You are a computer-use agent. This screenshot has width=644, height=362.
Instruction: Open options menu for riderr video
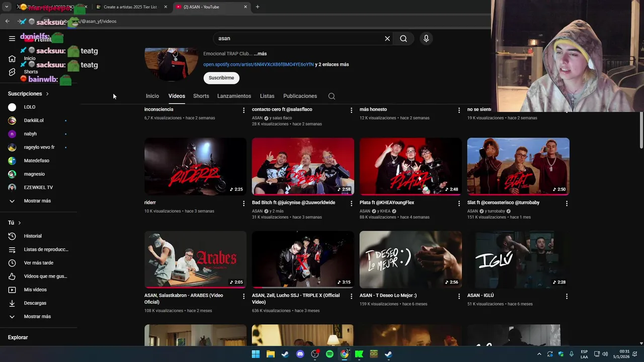pyautogui.click(x=244, y=203)
